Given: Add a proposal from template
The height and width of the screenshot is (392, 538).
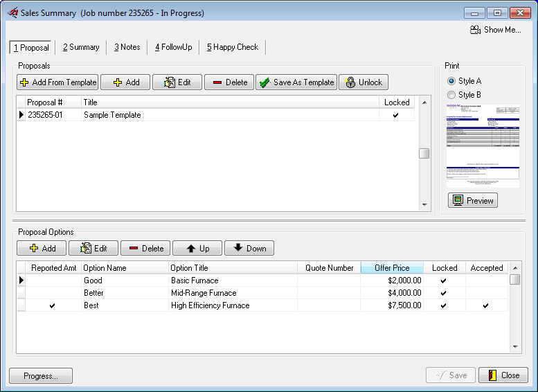Looking at the screenshot, I should click(x=57, y=82).
